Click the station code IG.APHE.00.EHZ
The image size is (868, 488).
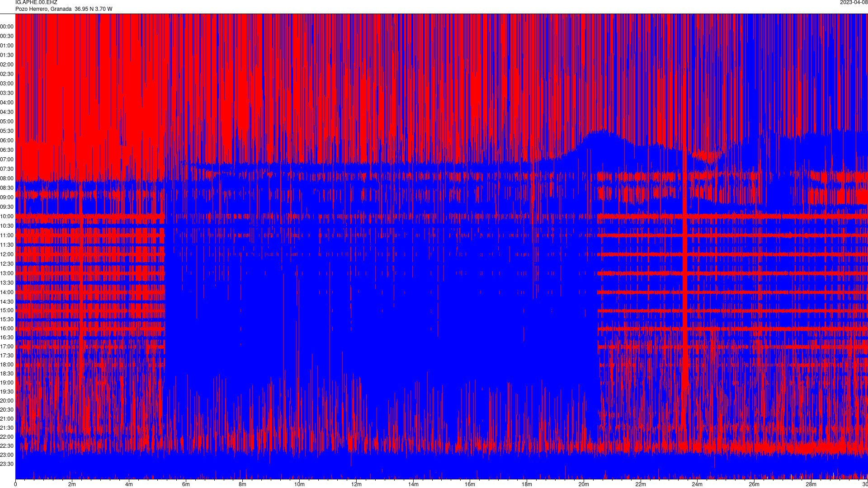tap(36, 2)
